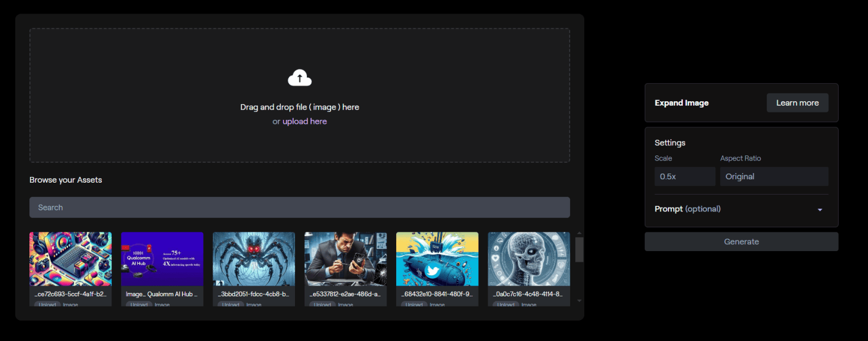Select the colorful gadgets laptop thumbnail
868x341 pixels.
coord(71,259)
